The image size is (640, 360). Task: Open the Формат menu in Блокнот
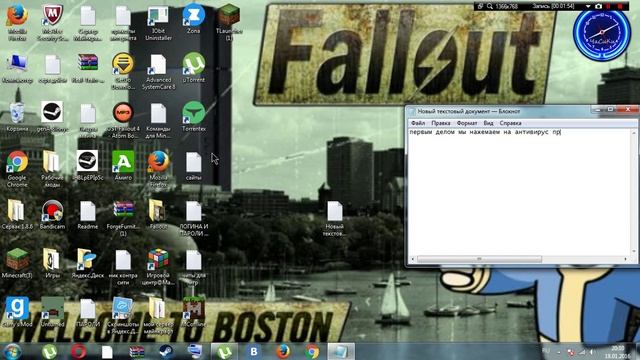pyautogui.click(x=467, y=123)
